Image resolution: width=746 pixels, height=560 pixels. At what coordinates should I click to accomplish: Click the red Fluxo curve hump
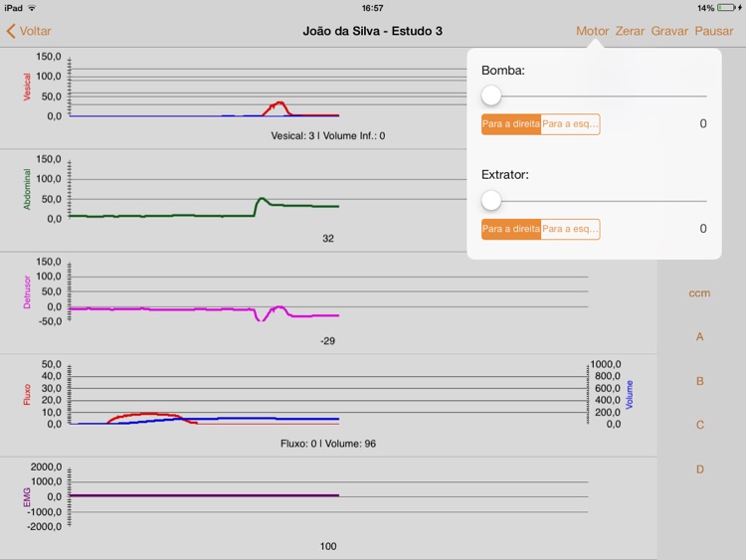click(148, 415)
